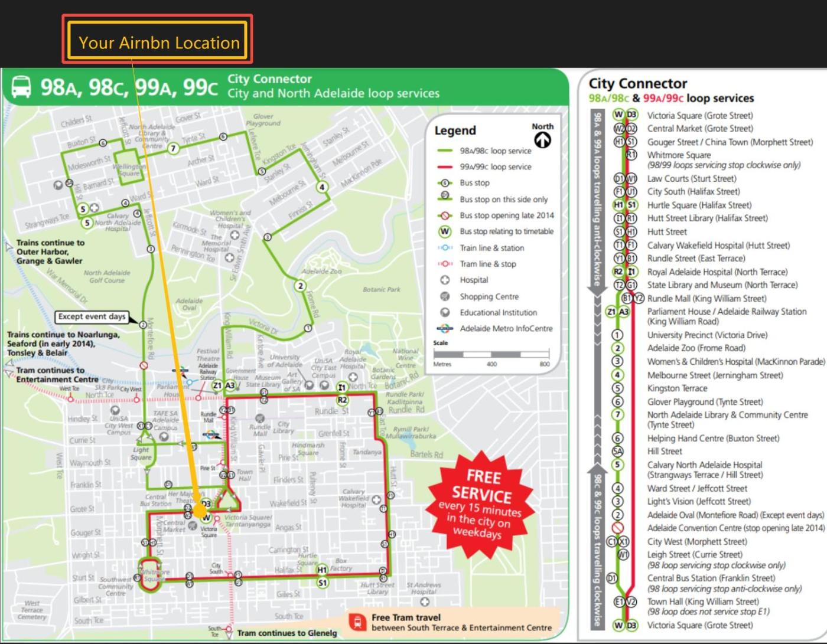Click the W timetable stop symbol in legend

coord(445,231)
